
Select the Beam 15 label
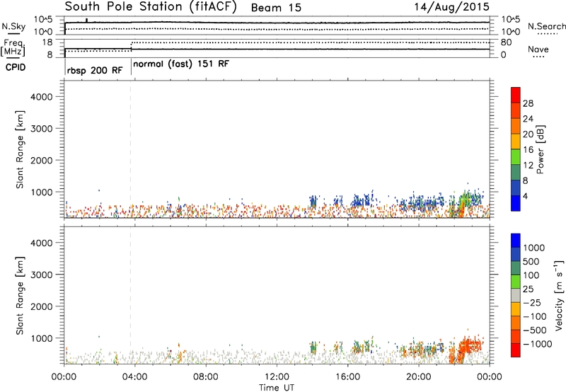point(276,8)
